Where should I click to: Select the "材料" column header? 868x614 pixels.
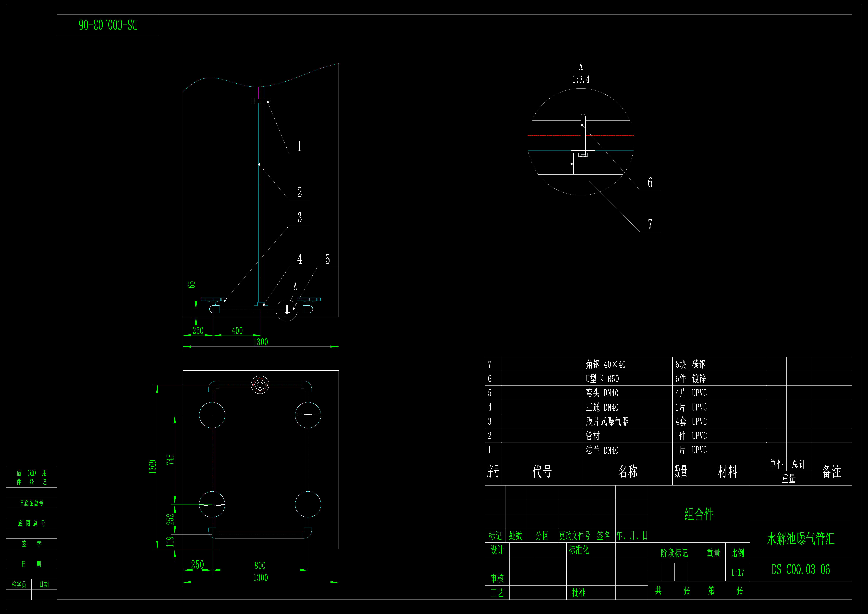[x=727, y=471]
